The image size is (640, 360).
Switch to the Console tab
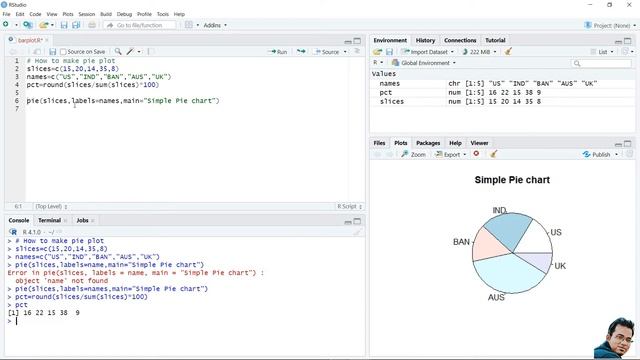19,220
